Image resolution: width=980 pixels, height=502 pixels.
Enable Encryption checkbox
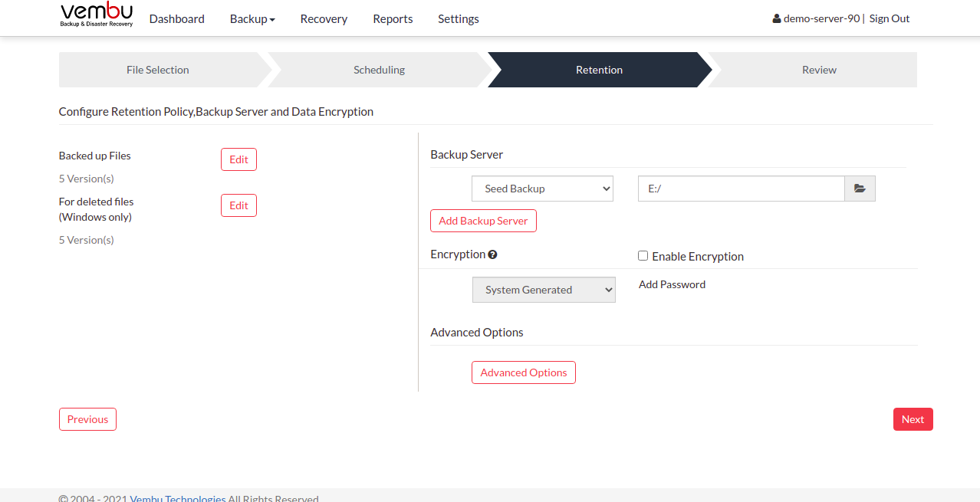[x=643, y=256]
